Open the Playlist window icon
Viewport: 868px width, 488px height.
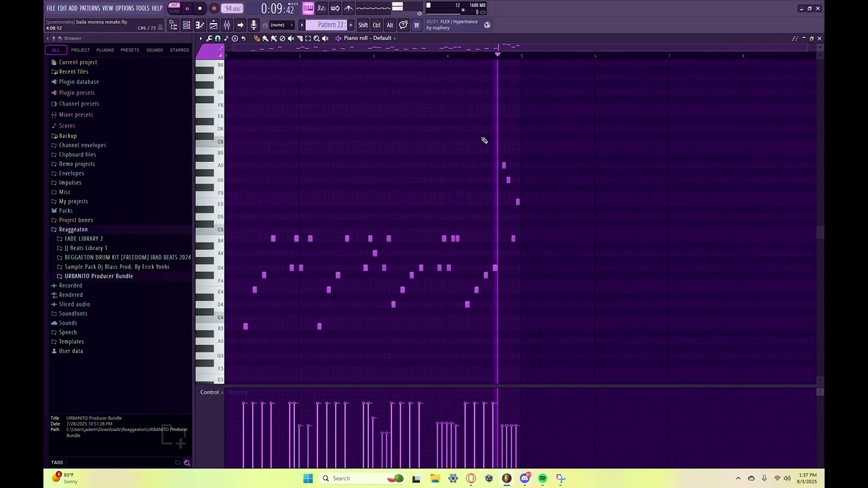point(213,25)
